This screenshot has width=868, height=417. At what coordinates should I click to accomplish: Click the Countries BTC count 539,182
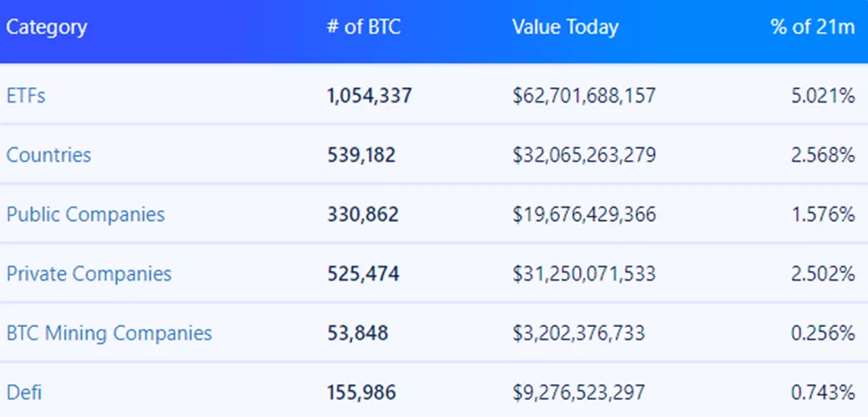coord(362,155)
